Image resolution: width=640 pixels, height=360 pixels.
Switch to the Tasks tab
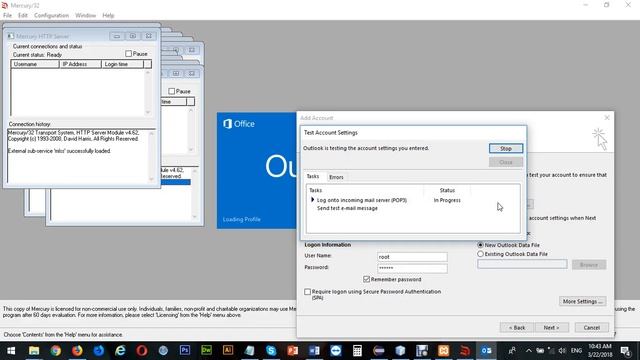click(313, 176)
